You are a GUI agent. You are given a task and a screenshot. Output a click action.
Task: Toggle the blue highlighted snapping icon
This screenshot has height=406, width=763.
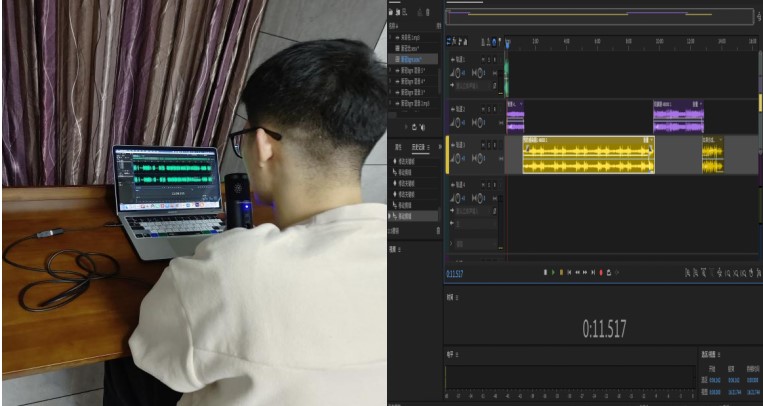pyautogui.click(x=494, y=42)
